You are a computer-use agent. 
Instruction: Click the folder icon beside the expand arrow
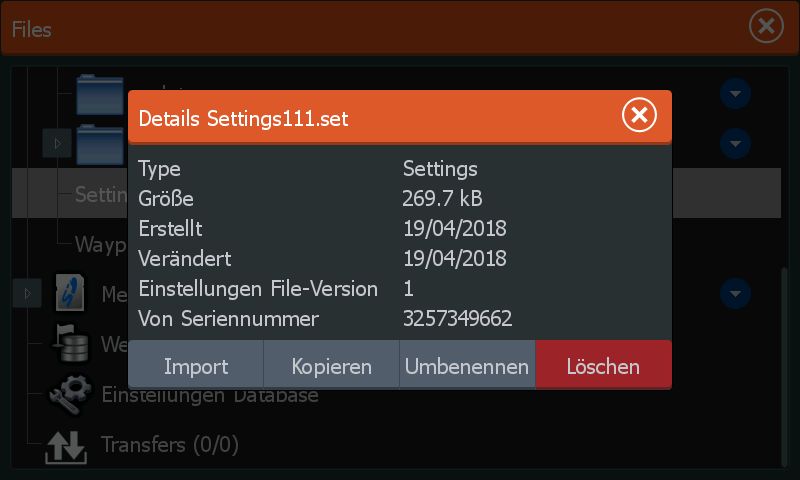point(100,142)
